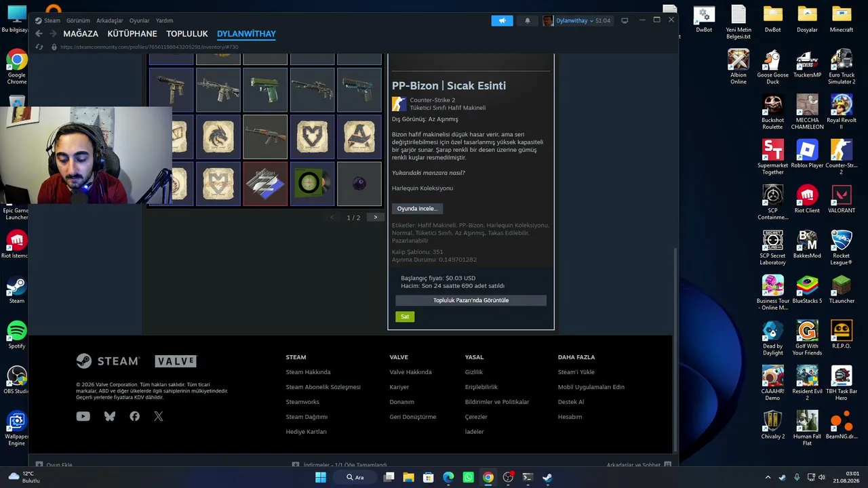Reload the Steam page

(39, 47)
